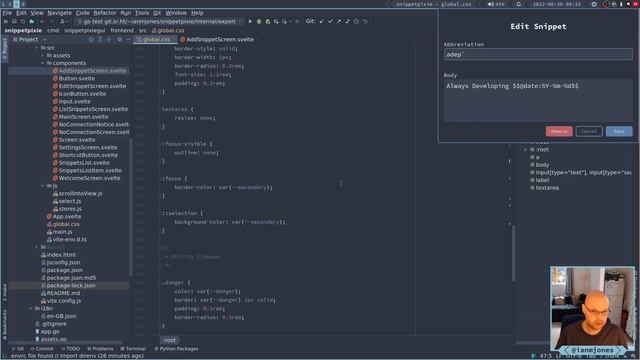
Task: Select MainScreen.svelte file
Action: [80, 117]
